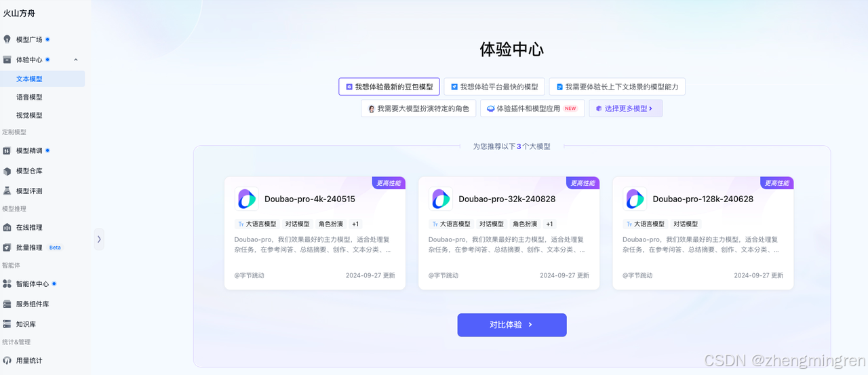Click the Beta badge next to 批量推理
Screen dimensions: 868x375
(x=55, y=248)
